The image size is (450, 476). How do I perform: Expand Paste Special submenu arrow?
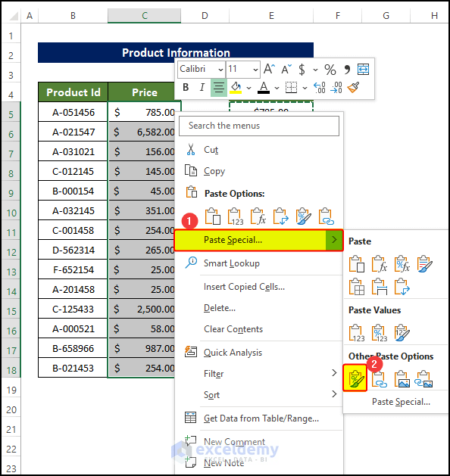click(334, 240)
